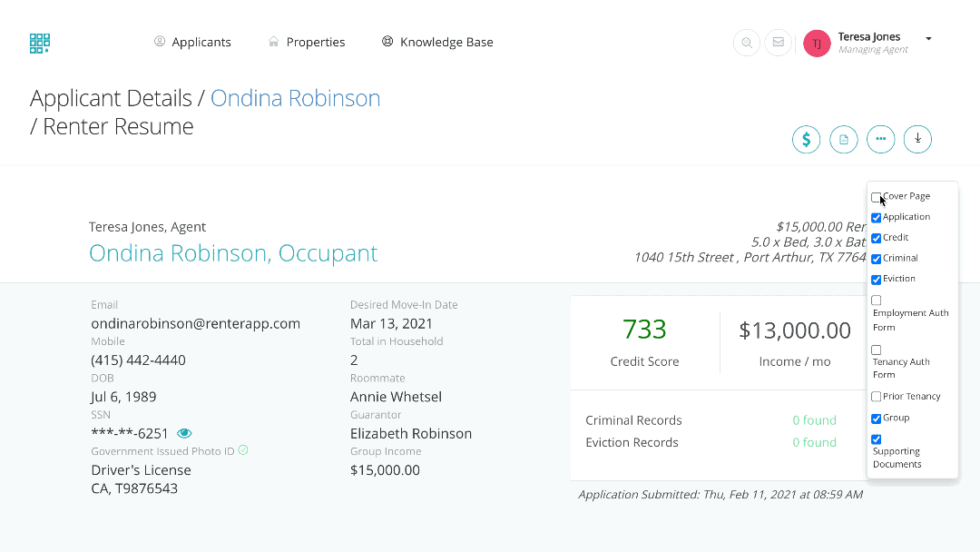Viewport: 980px width, 552px height.
Task: Open the three-dots more options button
Action: pos(880,139)
